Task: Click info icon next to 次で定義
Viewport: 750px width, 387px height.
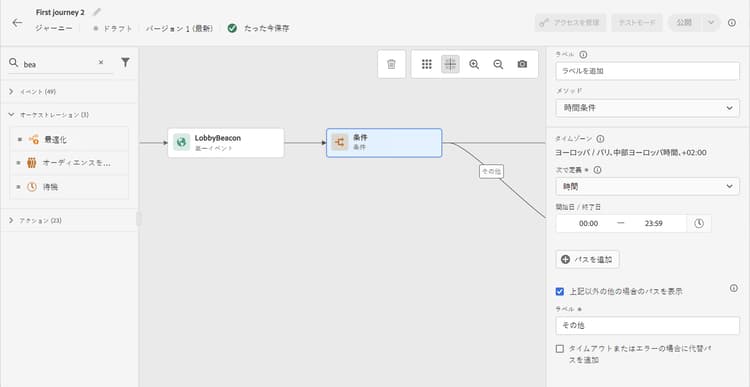Action: pyautogui.click(x=597, y=170)
